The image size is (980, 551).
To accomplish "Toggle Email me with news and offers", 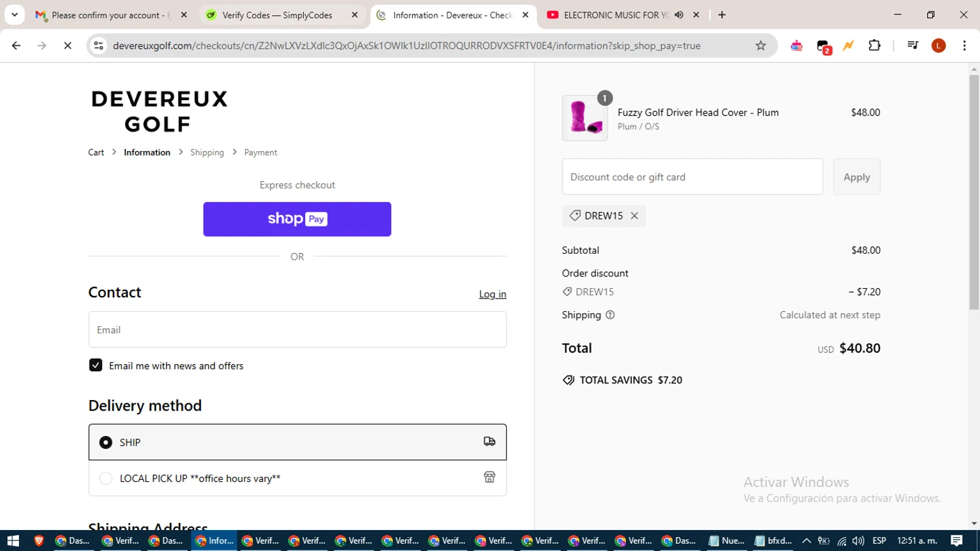I will (95, 365).
